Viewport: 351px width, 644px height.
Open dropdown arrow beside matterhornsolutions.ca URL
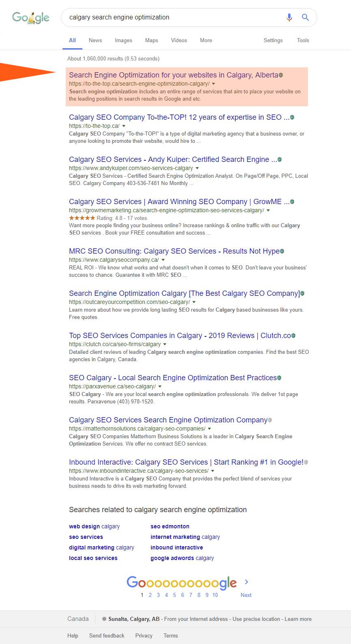point(209,429)
